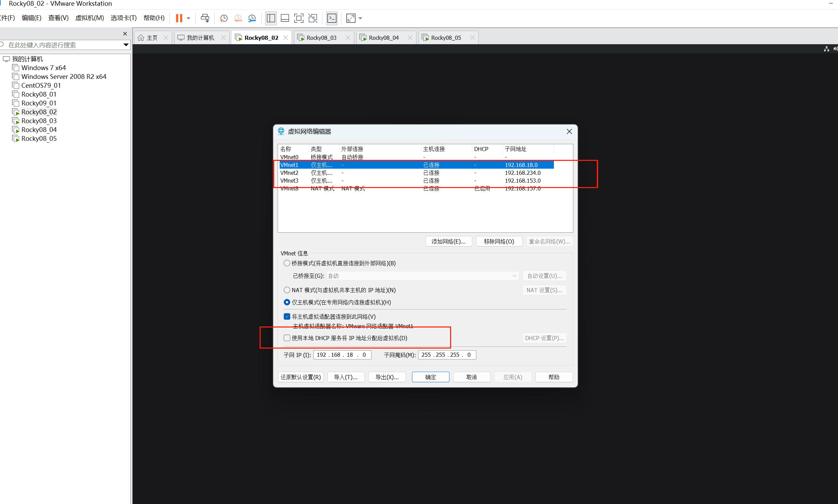The width and height of the screenshot is (838, 504).
Task: Click the running VM icon beside Rocky08_05
Action: pyautogui.click(x=16, y=138)
